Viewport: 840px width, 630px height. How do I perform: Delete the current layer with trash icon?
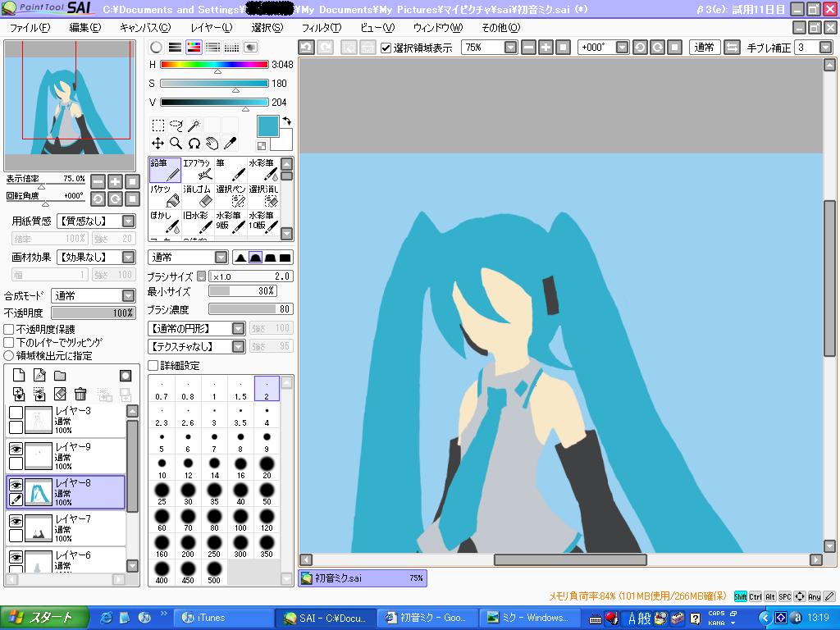[x=80, y=395]
